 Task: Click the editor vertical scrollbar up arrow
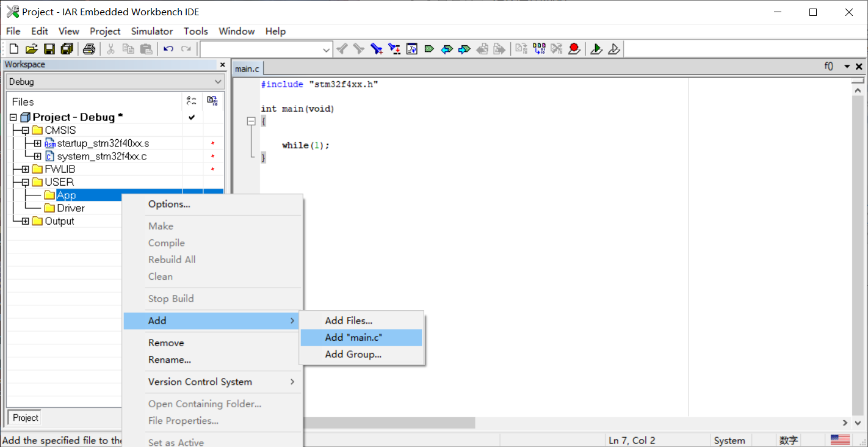click(858, 90)
